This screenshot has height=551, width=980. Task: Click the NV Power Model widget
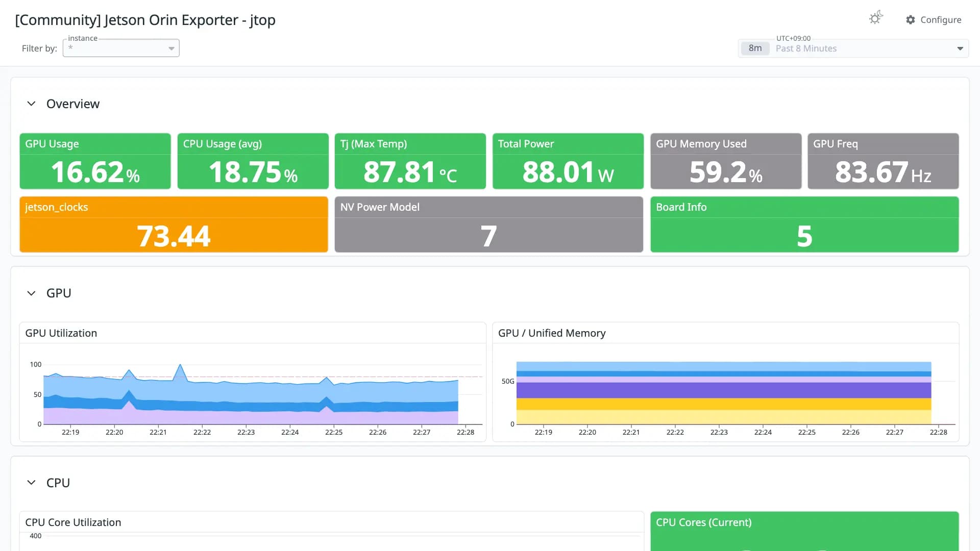click(489, 224)
